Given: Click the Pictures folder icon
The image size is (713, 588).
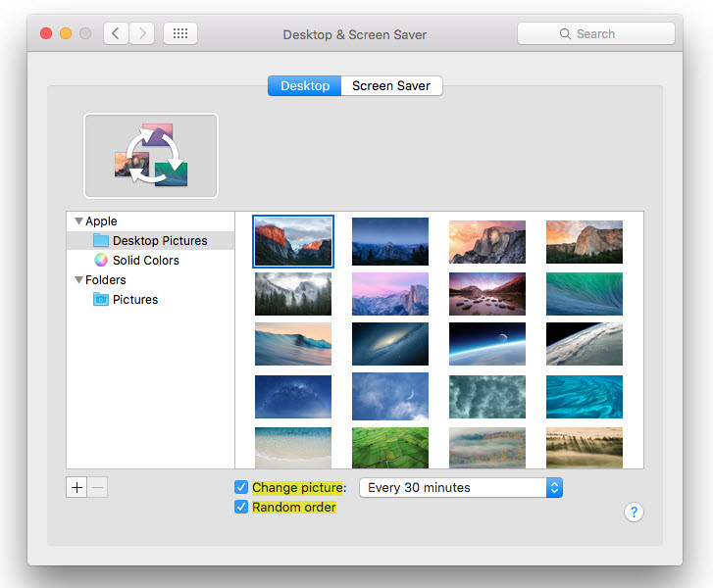Looking at the screenshot, I should point(100,300).
